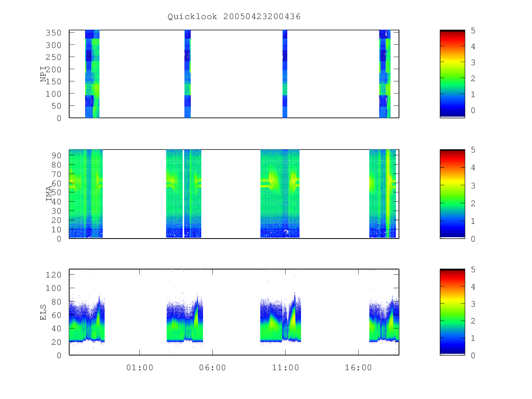Click the ELS spectrogram segment near 11:00

(x=281, y=317)
